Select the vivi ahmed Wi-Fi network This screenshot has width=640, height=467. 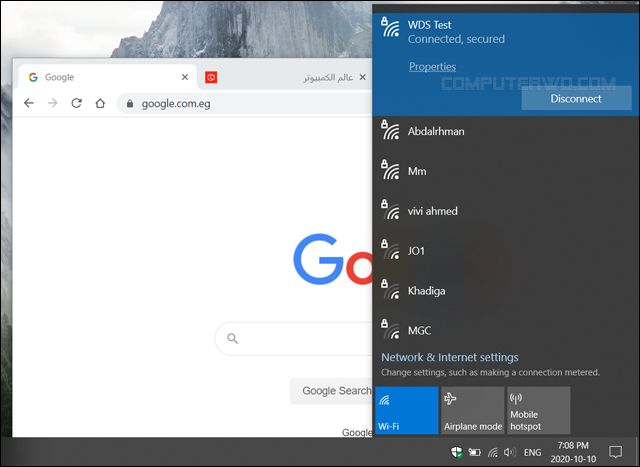click(506, 211)
